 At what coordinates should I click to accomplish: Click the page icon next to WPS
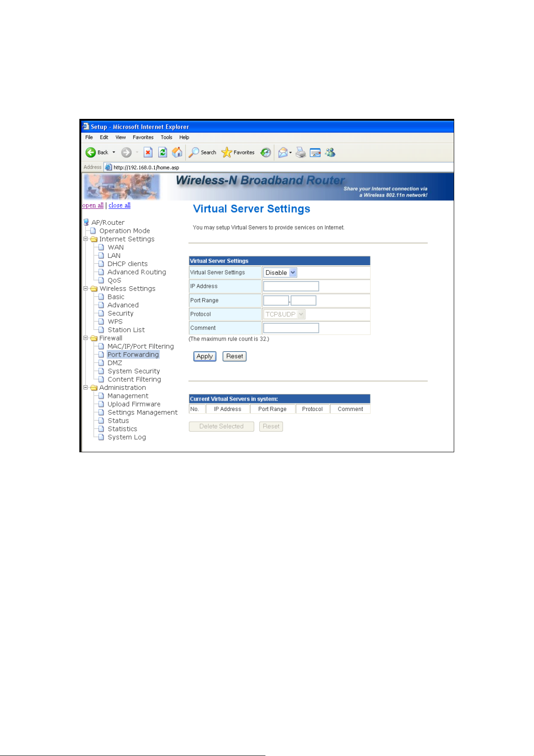101,322
